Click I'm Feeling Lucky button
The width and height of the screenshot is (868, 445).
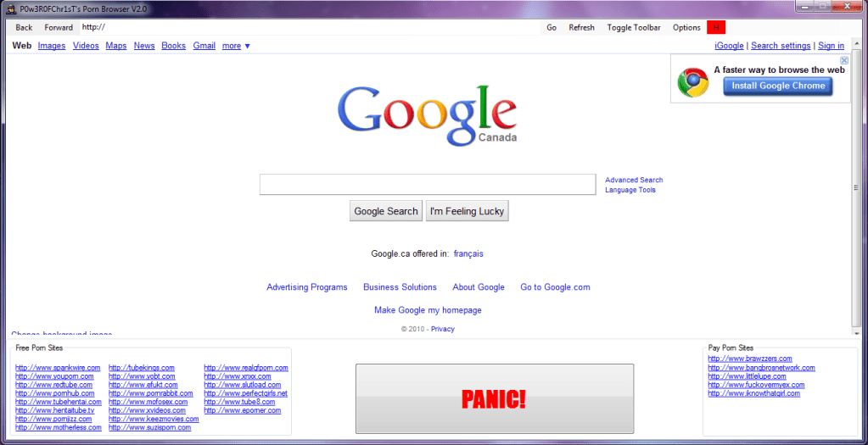tap(468, 211)
